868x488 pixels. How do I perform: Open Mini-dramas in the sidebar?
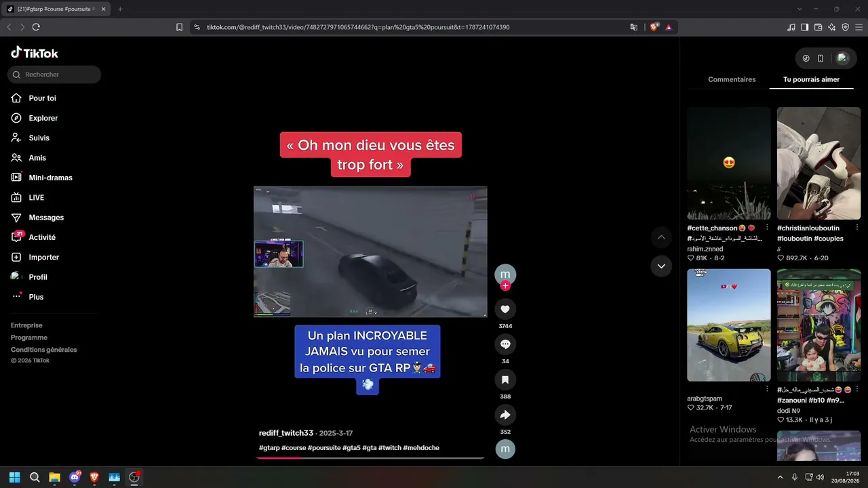point(50,178)
